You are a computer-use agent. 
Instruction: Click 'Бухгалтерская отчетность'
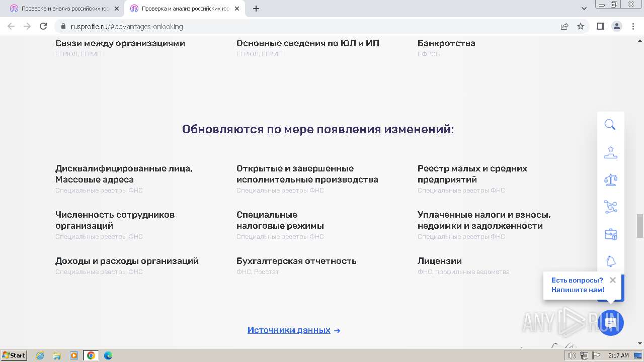point(296,261)
